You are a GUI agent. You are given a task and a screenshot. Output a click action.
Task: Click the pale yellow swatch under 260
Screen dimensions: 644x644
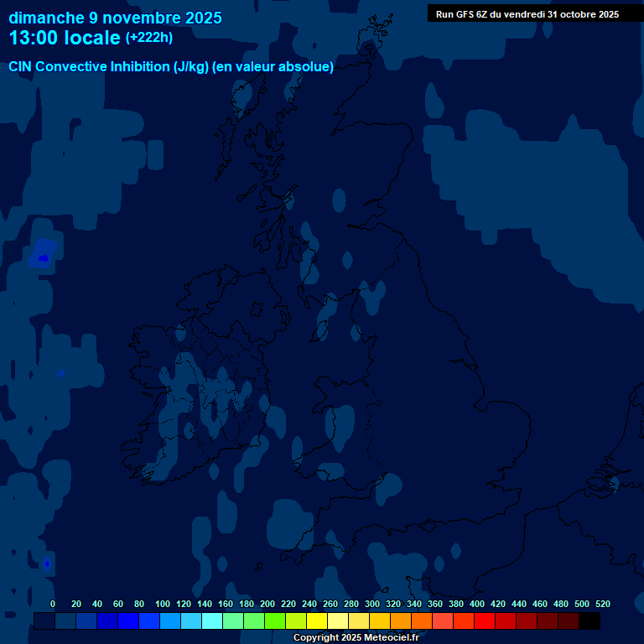(338, 621)
